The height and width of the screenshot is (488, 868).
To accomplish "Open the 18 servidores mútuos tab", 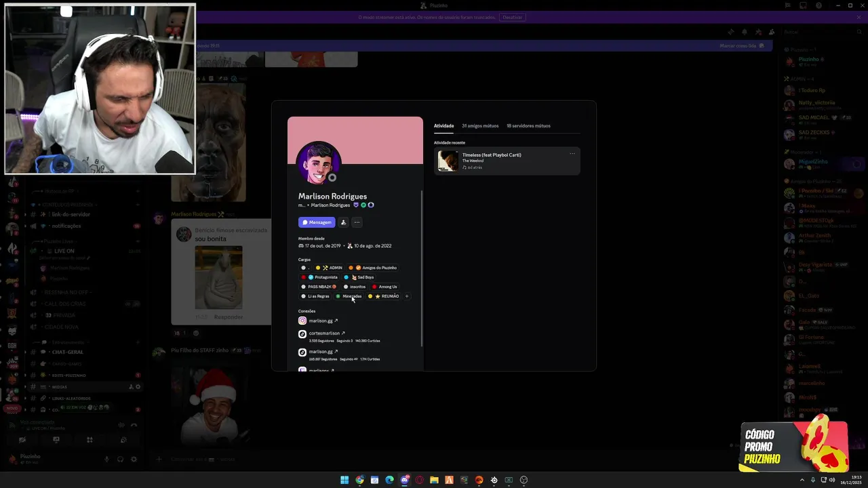I will [528, 126].
